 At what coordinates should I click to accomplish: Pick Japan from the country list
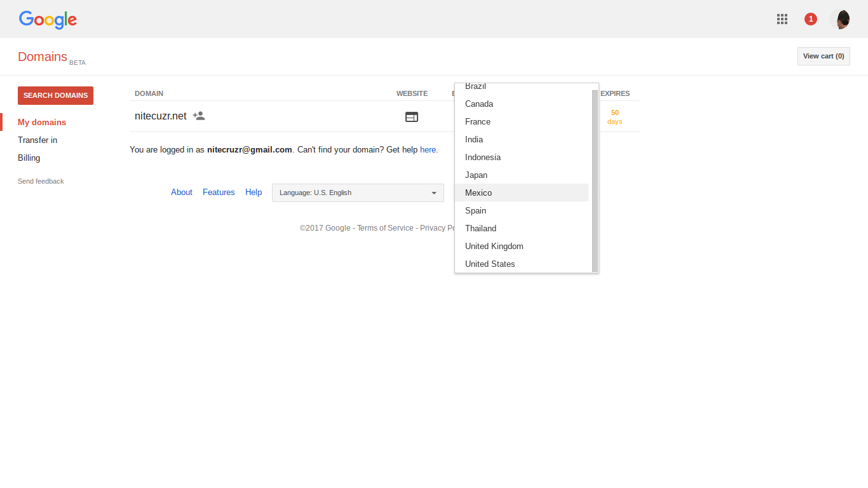pos(522,175)
